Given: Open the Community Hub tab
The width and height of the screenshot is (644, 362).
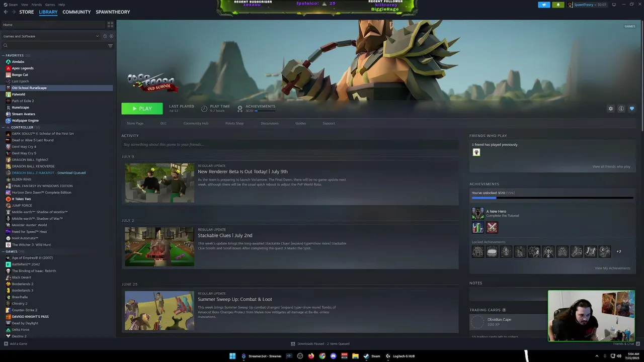Looking at the screenshot, I should (196, 123).
